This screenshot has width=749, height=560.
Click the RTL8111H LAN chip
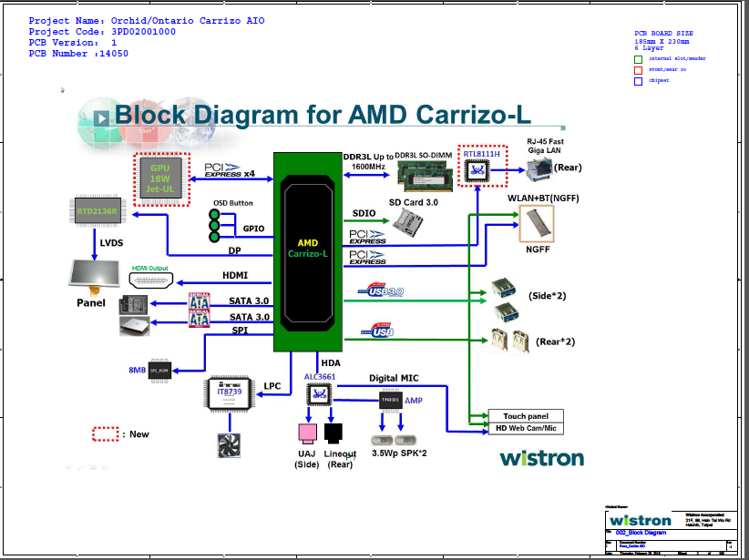pos(477,170)
